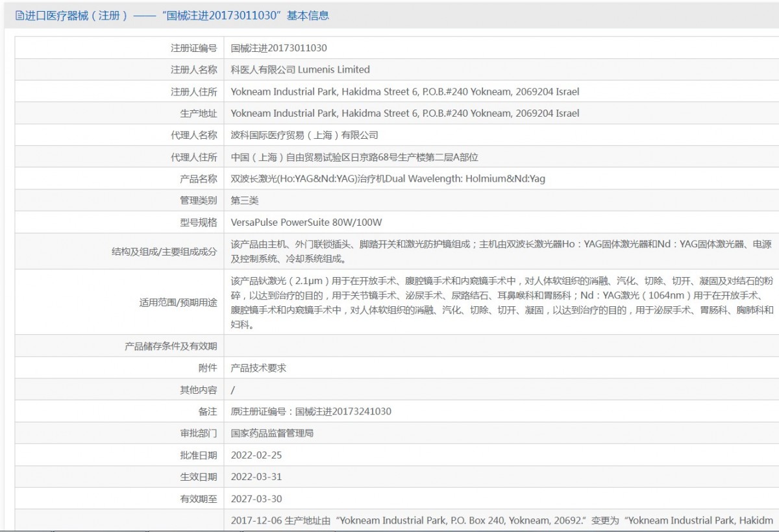Open the 产品技术要求 attachment
This screenshot has width=779, height=532.
pos(258,368)
